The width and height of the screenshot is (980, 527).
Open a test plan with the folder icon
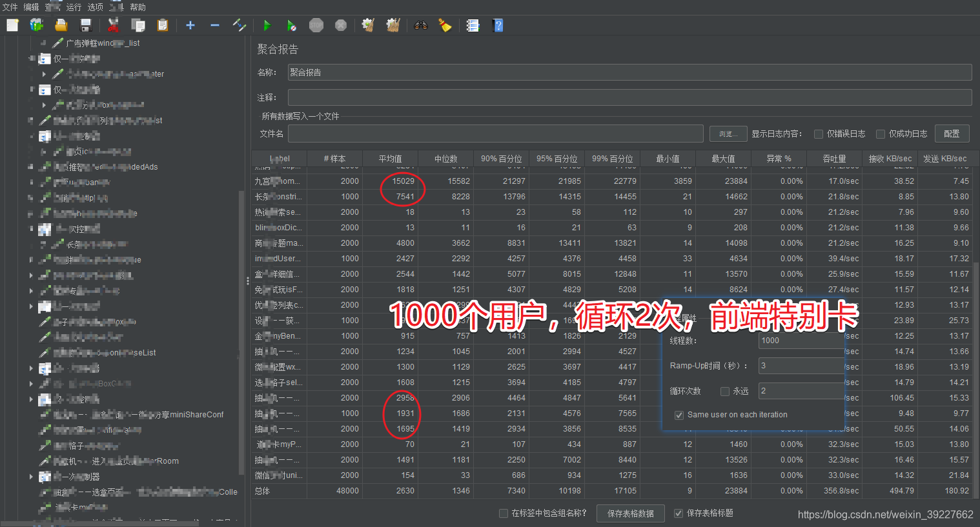pyautogui.click(x=61, y=25)
